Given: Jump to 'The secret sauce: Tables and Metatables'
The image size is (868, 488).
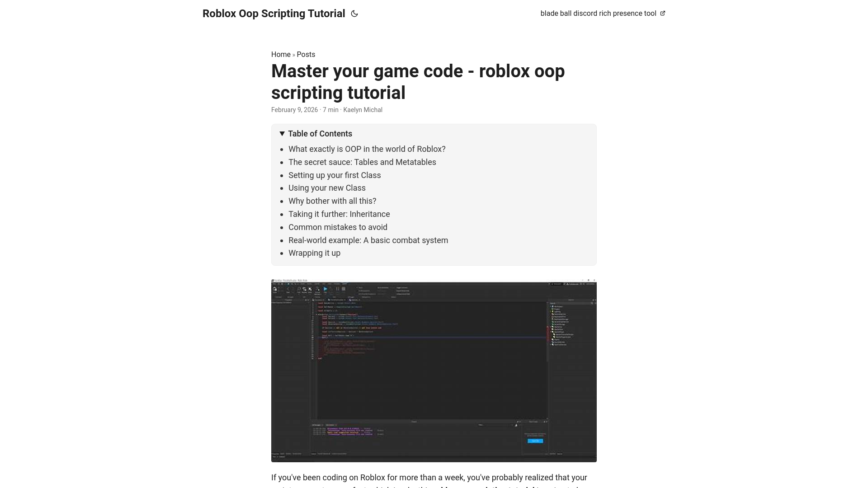Looking at the screenshot, I should click(362, 162).
